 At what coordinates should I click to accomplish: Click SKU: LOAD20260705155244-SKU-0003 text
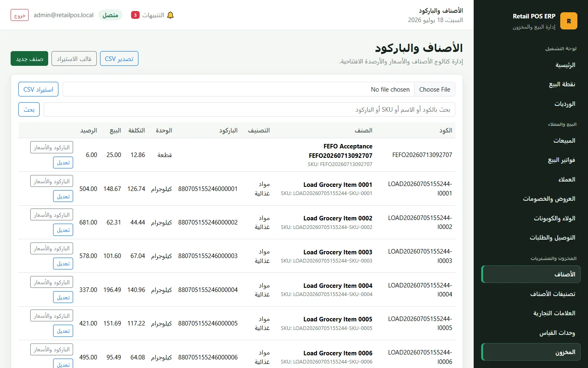[327, 261]
